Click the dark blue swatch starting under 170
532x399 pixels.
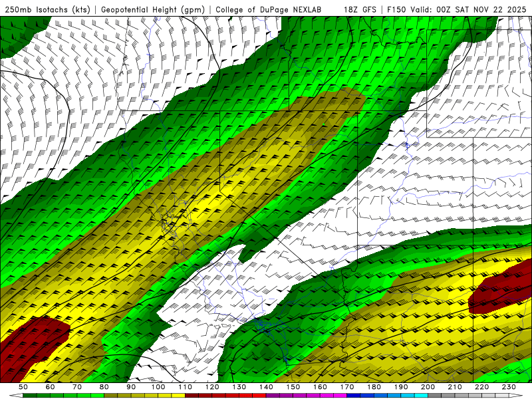click(354, 395)
